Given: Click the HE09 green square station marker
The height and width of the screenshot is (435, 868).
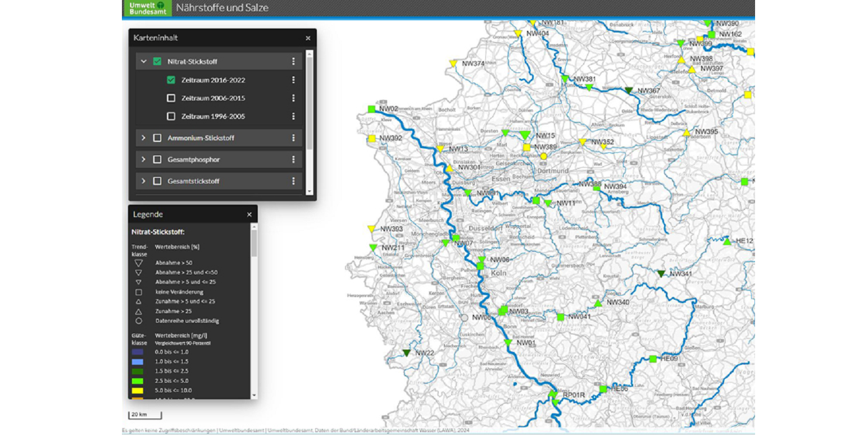Looking at the screenshot, I should point(653,359).
